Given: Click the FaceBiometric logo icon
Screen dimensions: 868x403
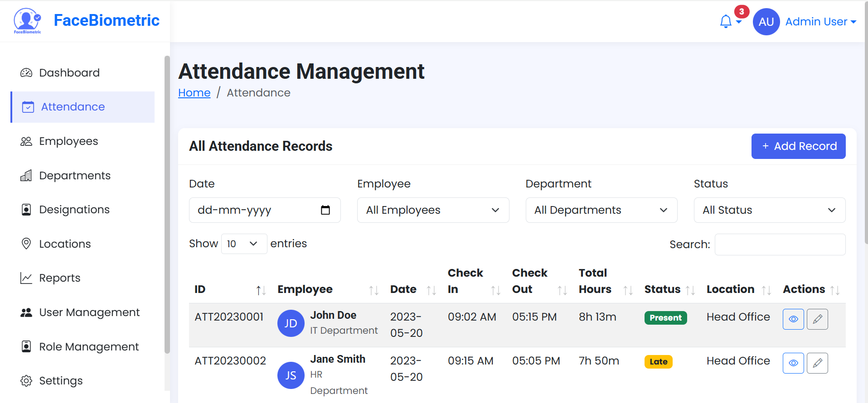Looking at the screenshot, I should point(27,21).
